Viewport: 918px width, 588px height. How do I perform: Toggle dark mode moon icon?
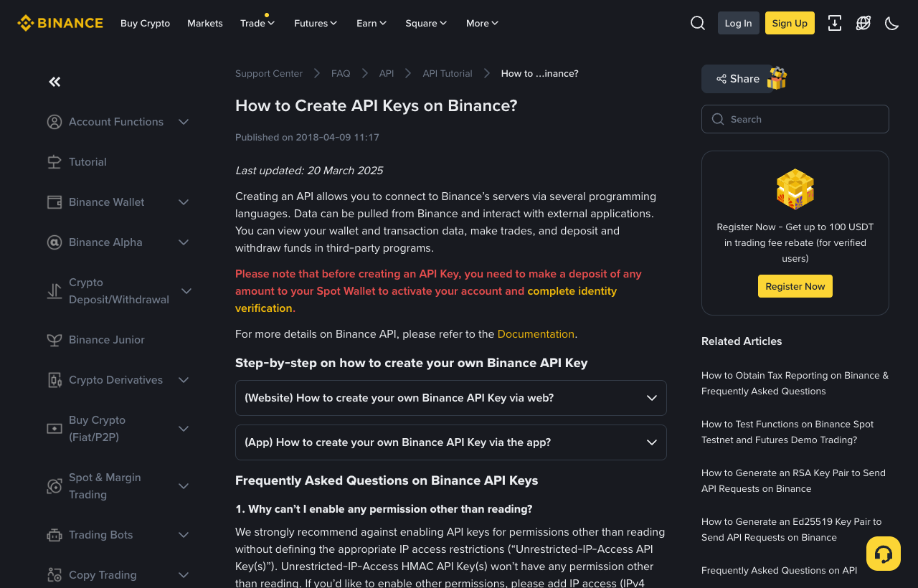pos(892,23)
